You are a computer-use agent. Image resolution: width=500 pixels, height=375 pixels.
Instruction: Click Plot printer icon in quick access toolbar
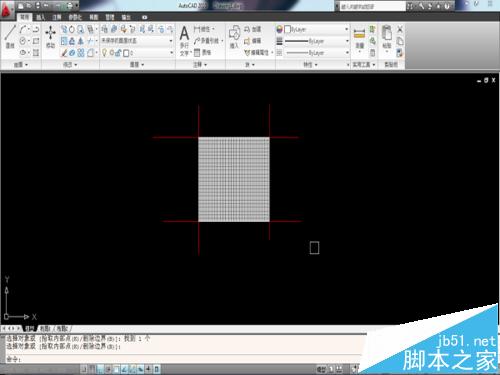(69, 6)
